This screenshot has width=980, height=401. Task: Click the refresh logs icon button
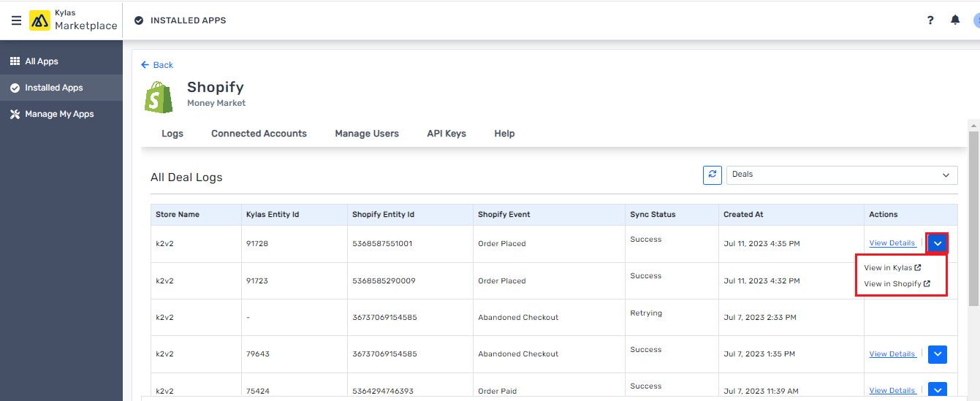tap(713, 175)
